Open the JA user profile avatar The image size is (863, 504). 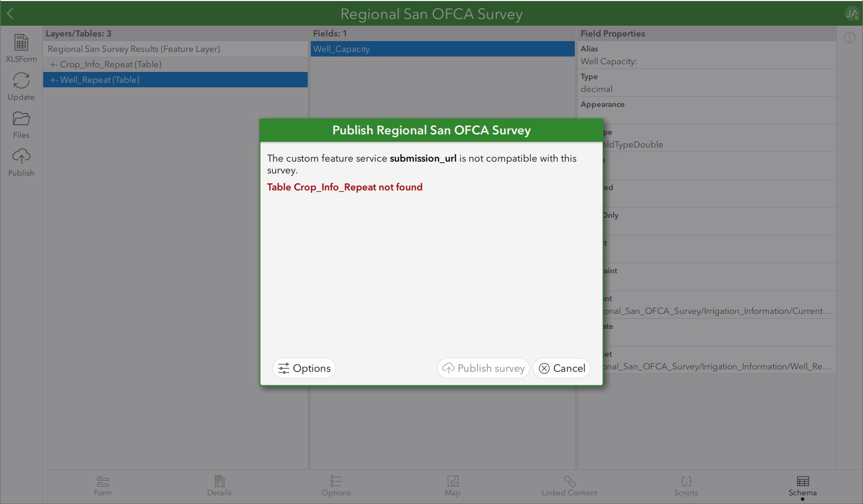[851, 14]
